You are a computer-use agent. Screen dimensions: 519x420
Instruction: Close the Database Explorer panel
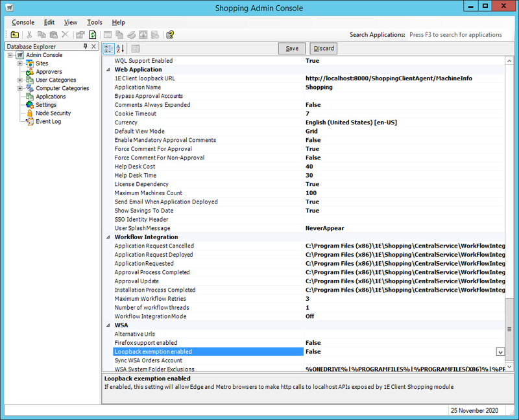[x=93, y=46]
